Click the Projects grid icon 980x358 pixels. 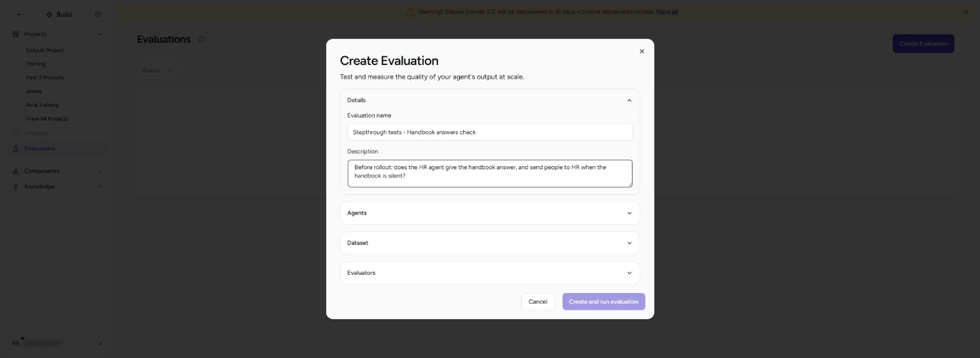16,34
